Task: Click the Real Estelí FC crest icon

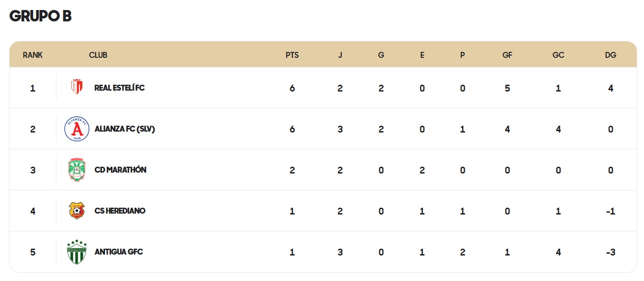Action: (77, 87)
